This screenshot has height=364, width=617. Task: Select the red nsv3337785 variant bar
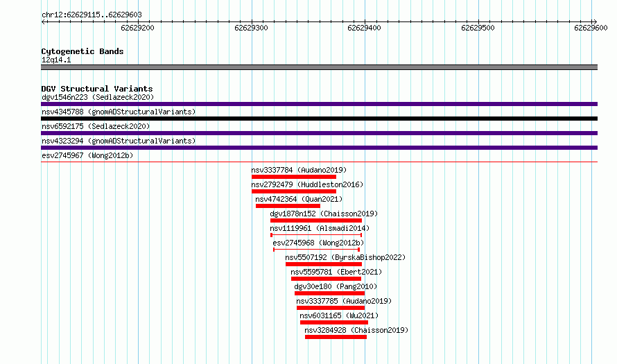pyautogui.click(x=331, y=308)
